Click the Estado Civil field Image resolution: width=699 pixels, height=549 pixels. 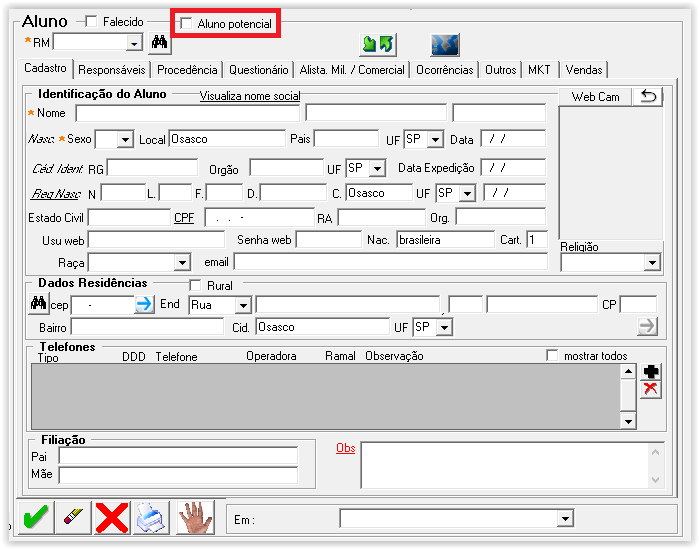pos(129,217)
